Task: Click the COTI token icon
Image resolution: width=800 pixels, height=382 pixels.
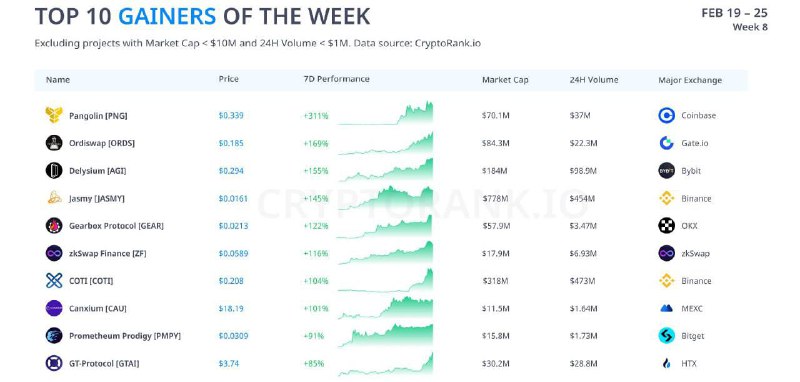Action: (54, 281)
